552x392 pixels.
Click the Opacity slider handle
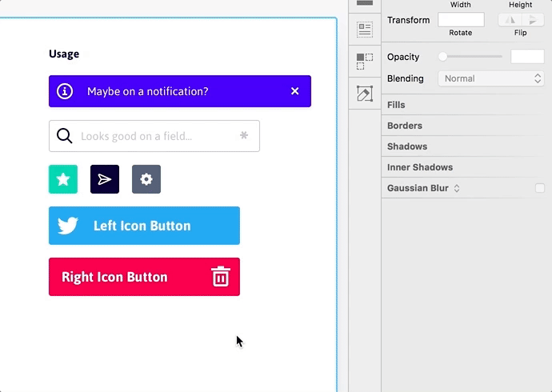point(442,57)
